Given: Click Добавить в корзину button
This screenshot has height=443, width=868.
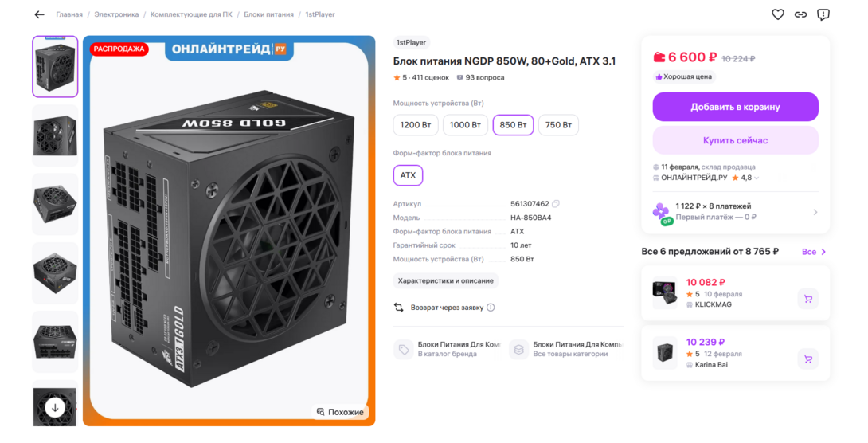Looking at the screenshot, I should (735, 107).
